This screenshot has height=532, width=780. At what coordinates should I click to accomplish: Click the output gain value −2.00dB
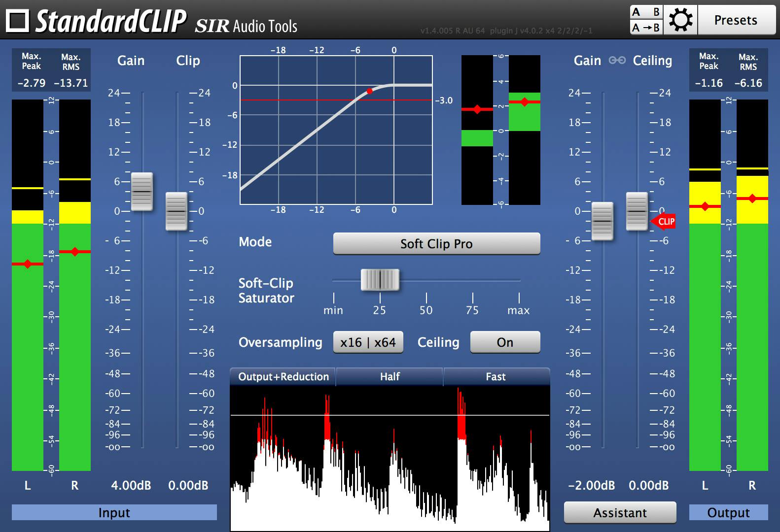point(591,486)
